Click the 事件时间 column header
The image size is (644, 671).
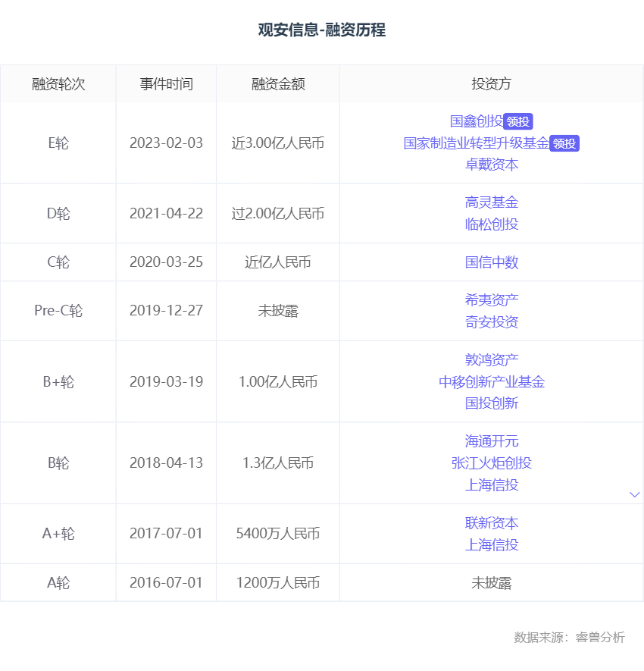[167, 83]
